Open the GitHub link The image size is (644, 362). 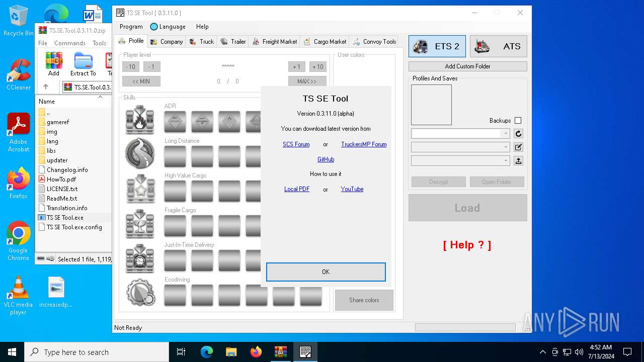326,159
